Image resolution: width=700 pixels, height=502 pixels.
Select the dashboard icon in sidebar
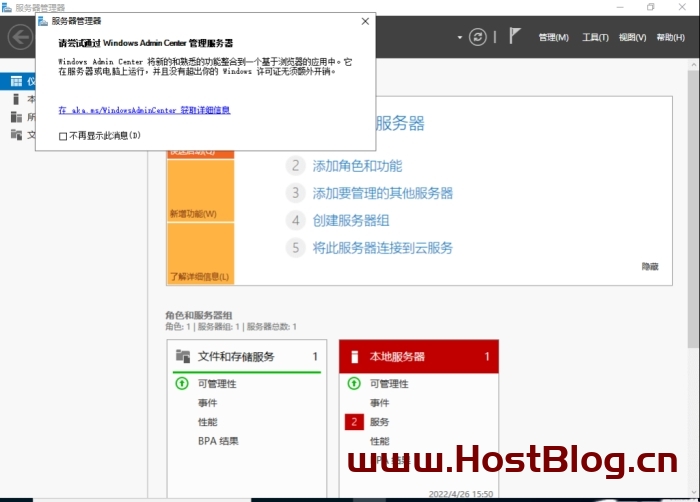[16, 81]
